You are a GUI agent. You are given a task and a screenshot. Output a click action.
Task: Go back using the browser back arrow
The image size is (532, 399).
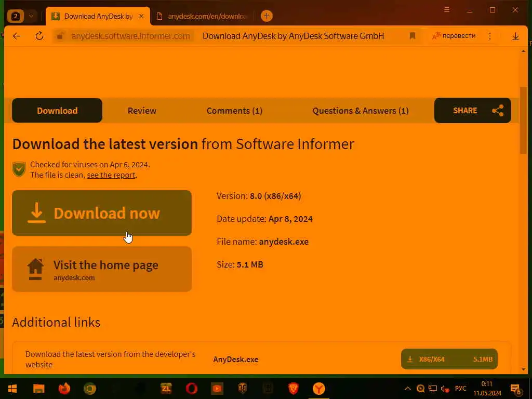pos(16,36)
